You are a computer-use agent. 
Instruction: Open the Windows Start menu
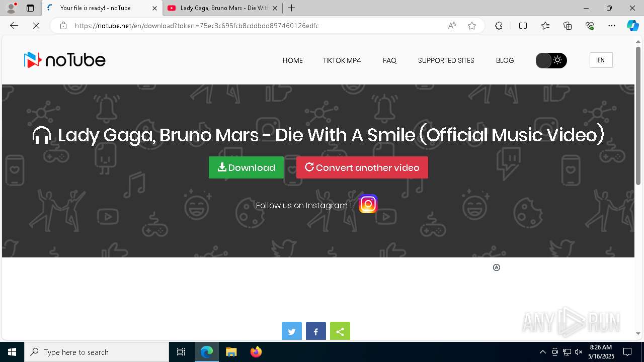click(x=12, y=352)
